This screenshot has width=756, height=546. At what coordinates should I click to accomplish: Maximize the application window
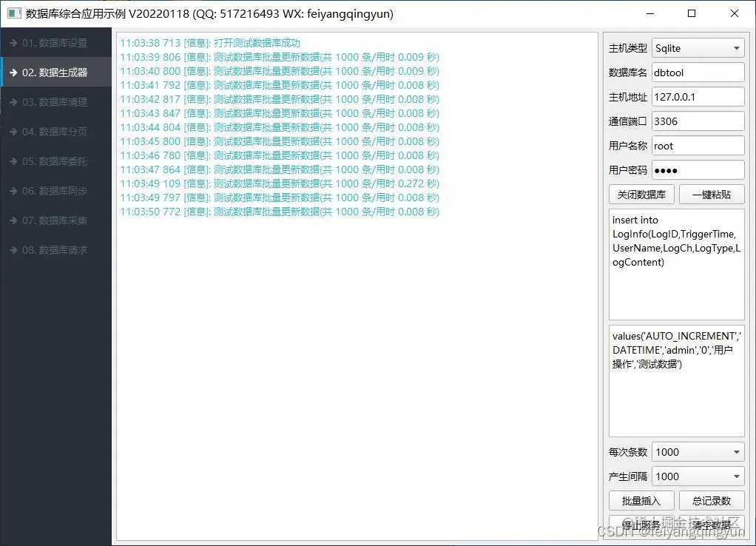point(692,13)
